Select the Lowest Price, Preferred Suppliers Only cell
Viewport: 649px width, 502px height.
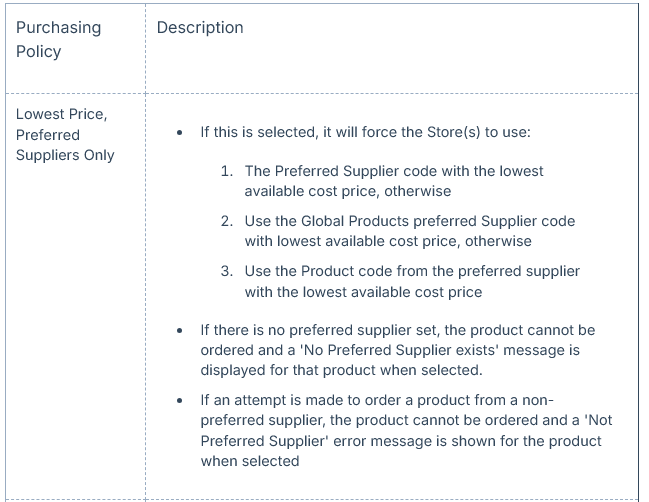[x=65, y=134]
